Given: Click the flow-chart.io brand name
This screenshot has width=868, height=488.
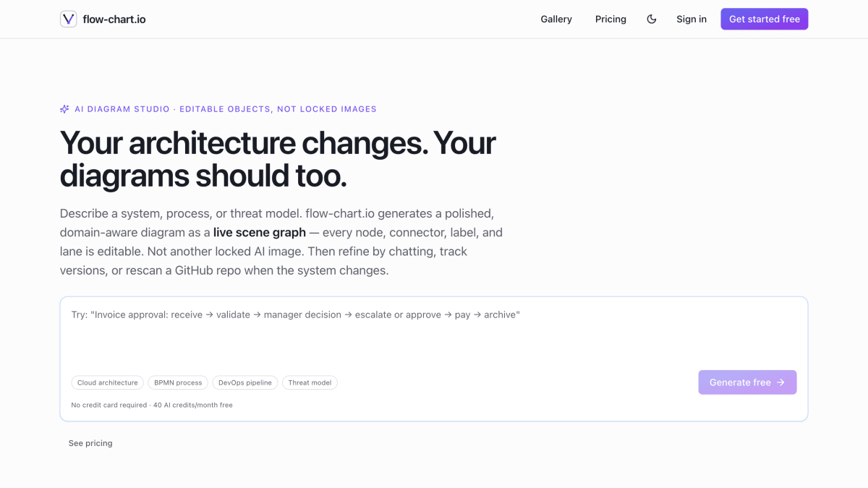Looking at the screenshot, I should (x=114, y=20).
